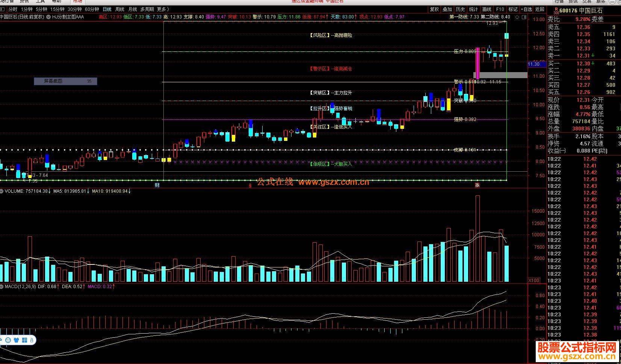The width and height of the screenshot is (621, 364).
Task: Click the 现价 12.31 value
Action: pyautogui.click(x=583, y=100)
